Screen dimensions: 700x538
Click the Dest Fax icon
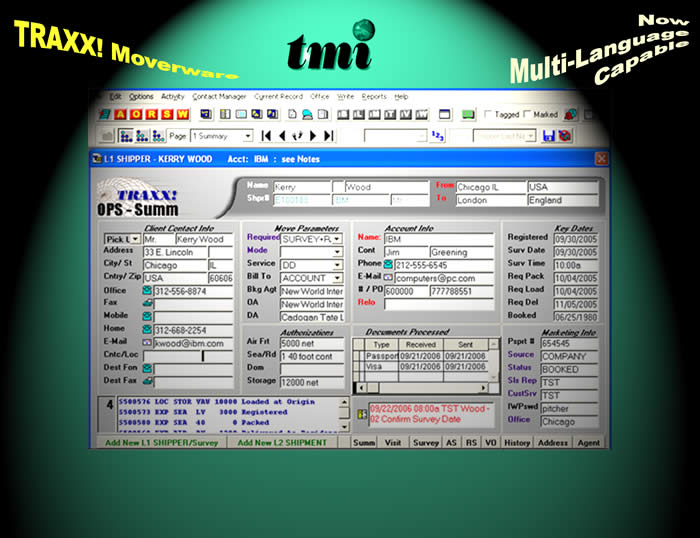pos(147,381)
